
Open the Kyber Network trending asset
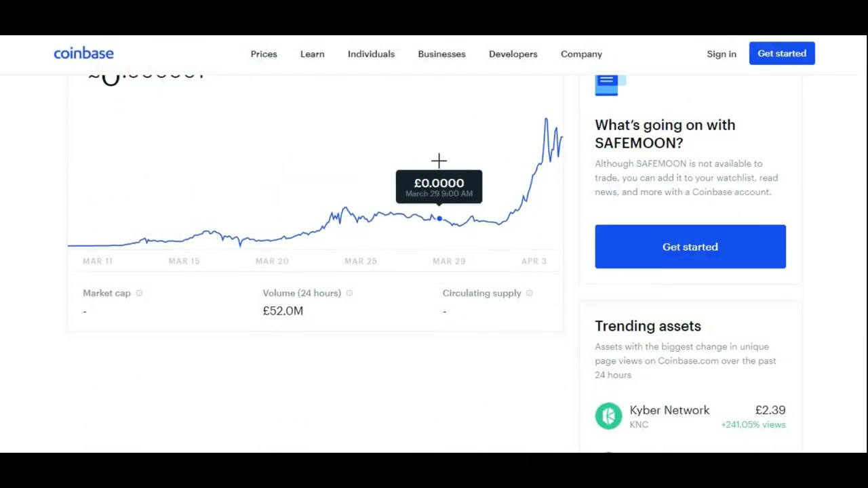(x=669, y=411)
